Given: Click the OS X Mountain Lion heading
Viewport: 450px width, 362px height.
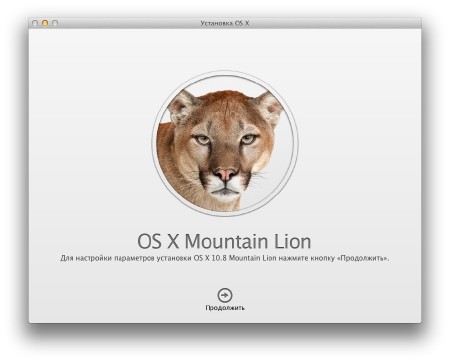Looking at the screenshot, I should (x=224, y=241).
